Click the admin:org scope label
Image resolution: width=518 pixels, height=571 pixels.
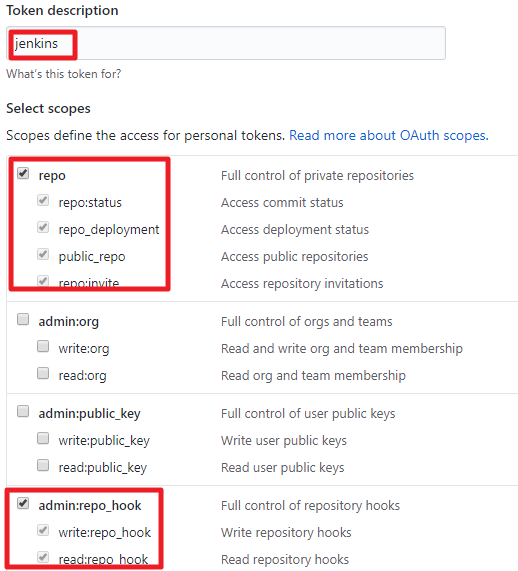pyautogui.click(x=68, y=322)
